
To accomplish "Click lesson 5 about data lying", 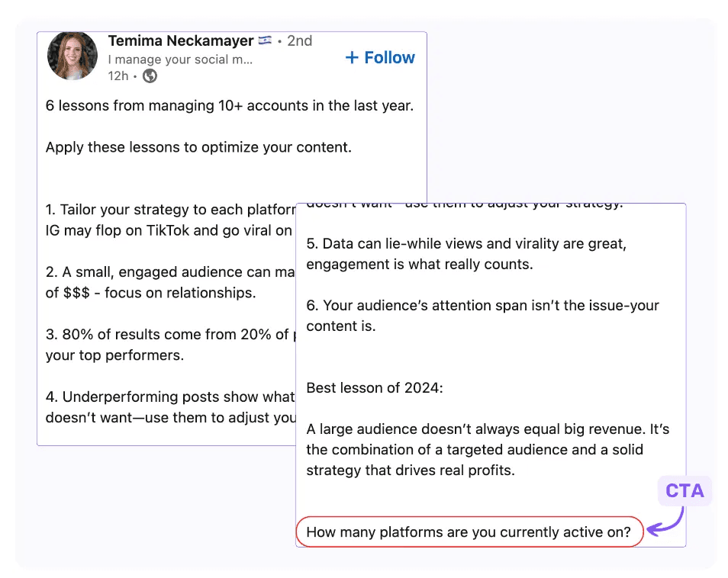I will (466, 254).
